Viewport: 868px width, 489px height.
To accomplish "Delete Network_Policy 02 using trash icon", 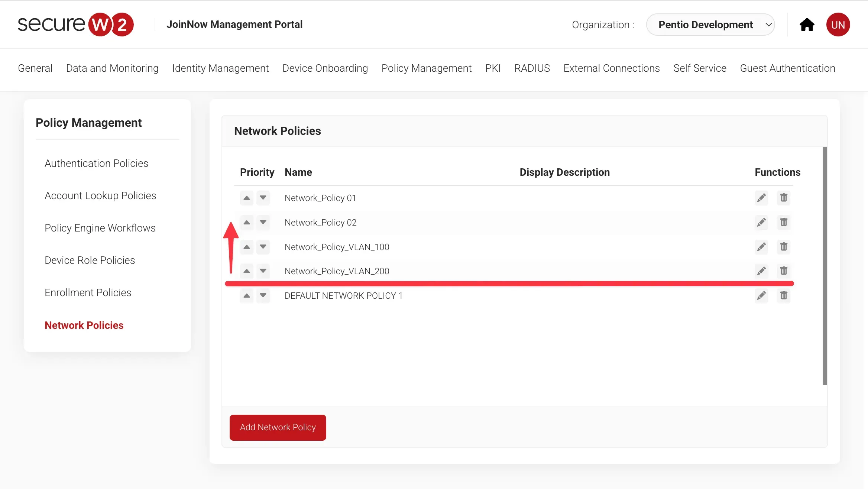I will click(784, 222).
